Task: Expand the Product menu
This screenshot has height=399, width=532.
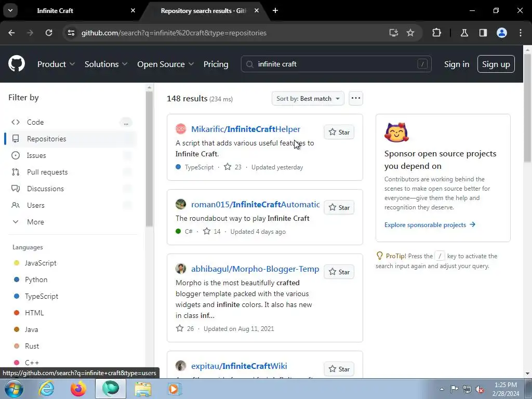Action: click(x=56, y=64)
